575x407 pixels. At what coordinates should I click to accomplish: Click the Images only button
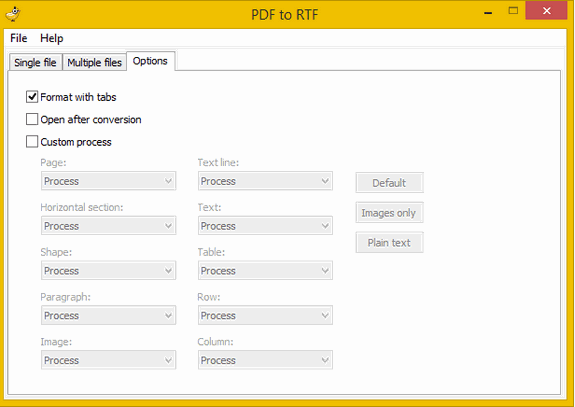coord(389,213)
